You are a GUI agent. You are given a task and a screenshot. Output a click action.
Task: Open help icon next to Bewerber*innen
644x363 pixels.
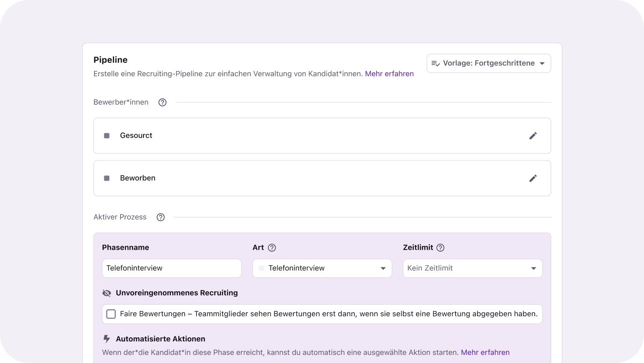(162, 102)
